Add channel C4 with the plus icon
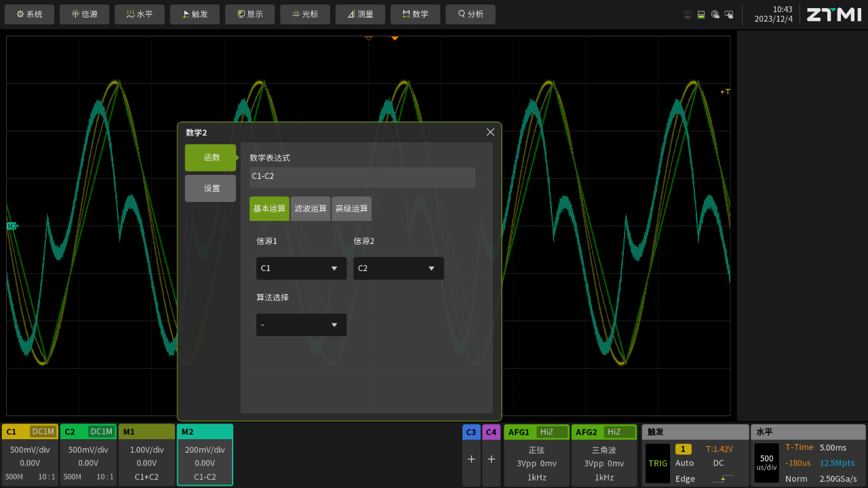 pyautogui.click(x=491, y=459)
